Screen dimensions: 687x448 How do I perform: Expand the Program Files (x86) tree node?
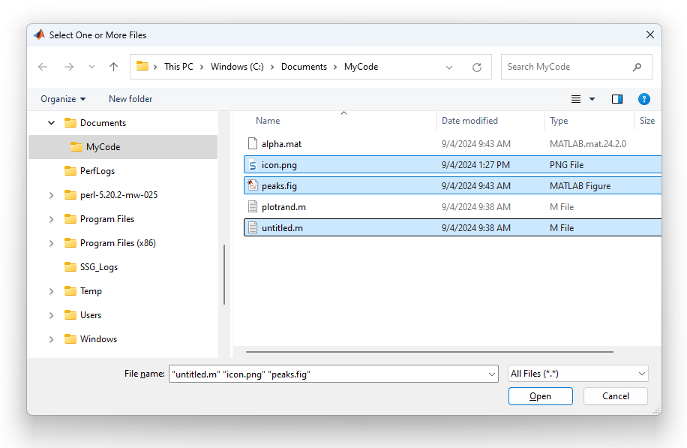(51, 243)
